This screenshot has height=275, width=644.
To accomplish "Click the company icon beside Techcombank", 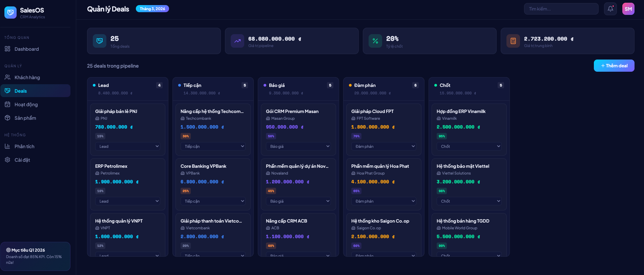I will pyautogui.click(x=183, y=119).
